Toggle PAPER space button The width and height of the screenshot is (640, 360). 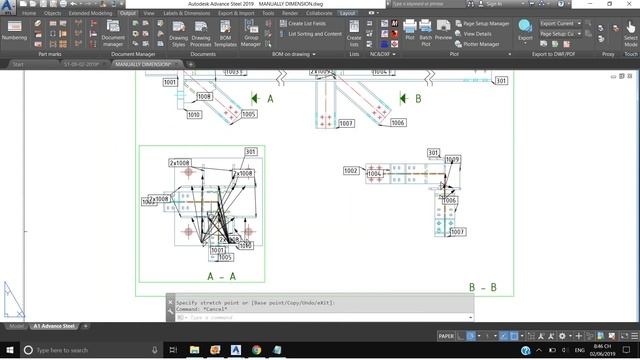coord(446,336)
